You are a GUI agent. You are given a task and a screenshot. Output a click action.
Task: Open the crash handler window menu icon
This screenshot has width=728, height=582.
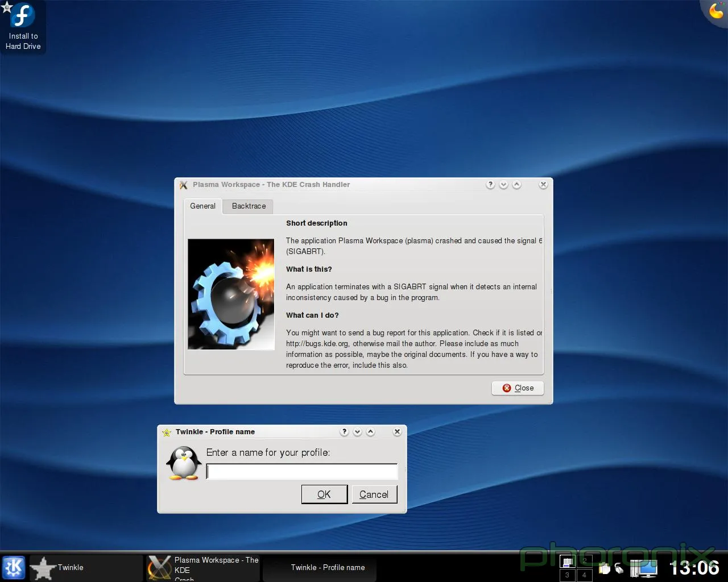click(x=184, y=185)
